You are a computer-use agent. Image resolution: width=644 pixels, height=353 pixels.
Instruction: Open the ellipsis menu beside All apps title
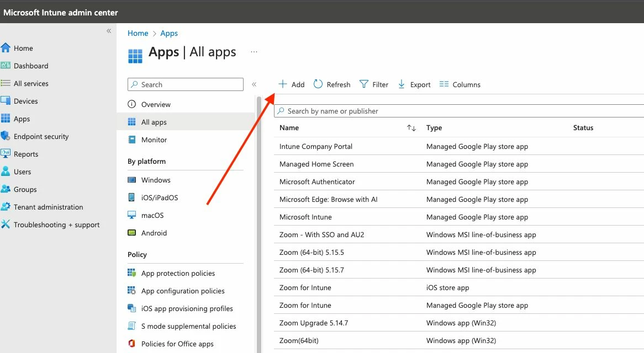point(254,52)
